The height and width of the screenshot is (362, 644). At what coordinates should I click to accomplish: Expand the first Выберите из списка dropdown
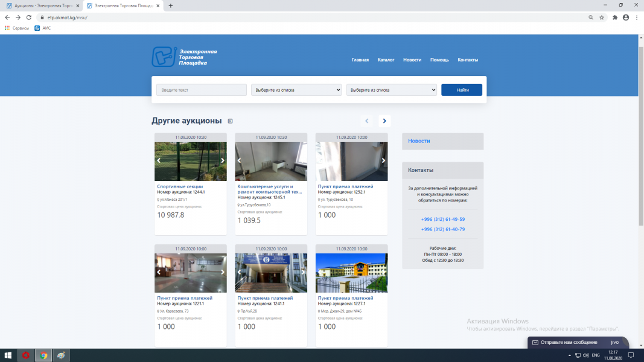pos(296,90)
